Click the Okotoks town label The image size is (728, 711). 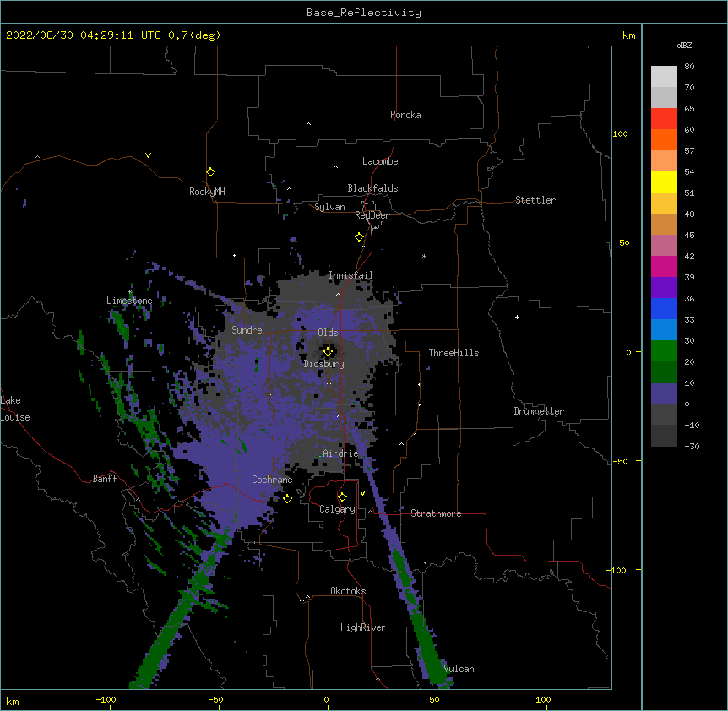[348, 591]
